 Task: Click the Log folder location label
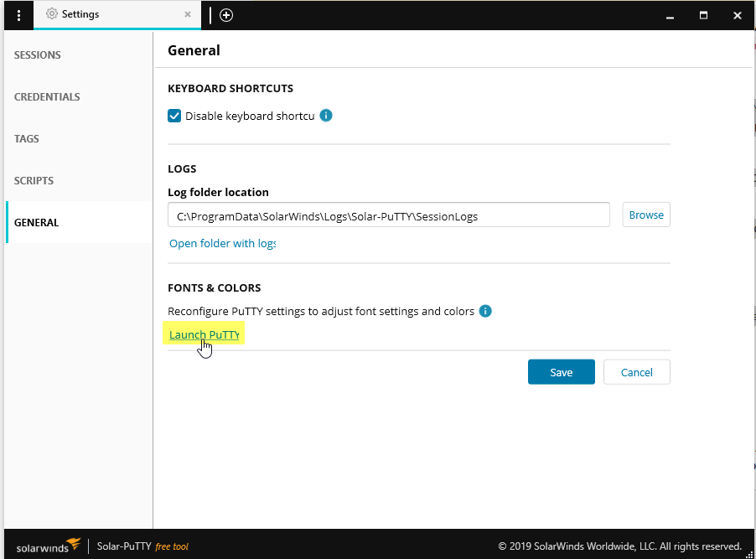coord(218,193)
